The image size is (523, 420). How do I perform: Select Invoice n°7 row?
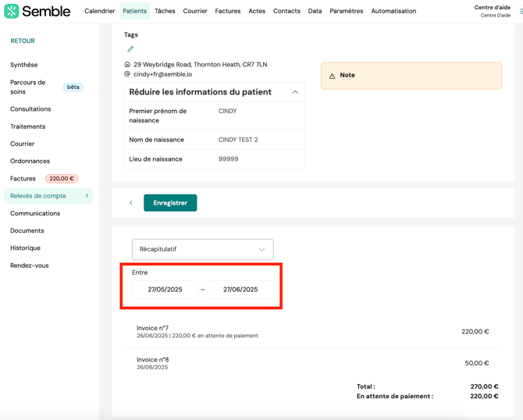pyautogui.click(x=312, y=332)
